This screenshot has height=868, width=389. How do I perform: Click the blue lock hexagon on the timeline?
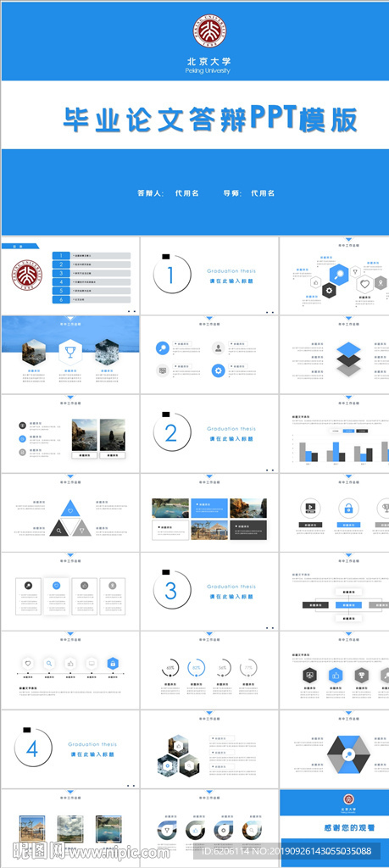click(x=113, y=663)
